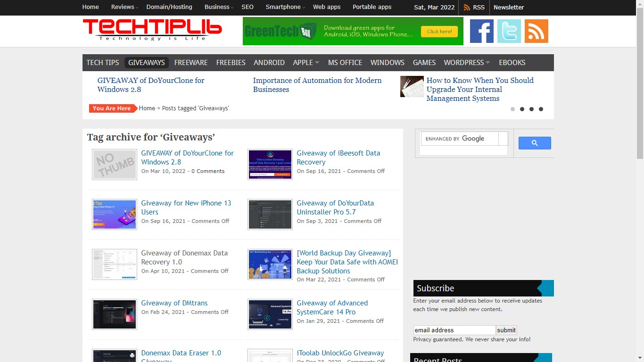Image resolution: width=644 pixels, height=362 pixels.
Task: Select the last slider pagination dot
Action: (541, 109)
